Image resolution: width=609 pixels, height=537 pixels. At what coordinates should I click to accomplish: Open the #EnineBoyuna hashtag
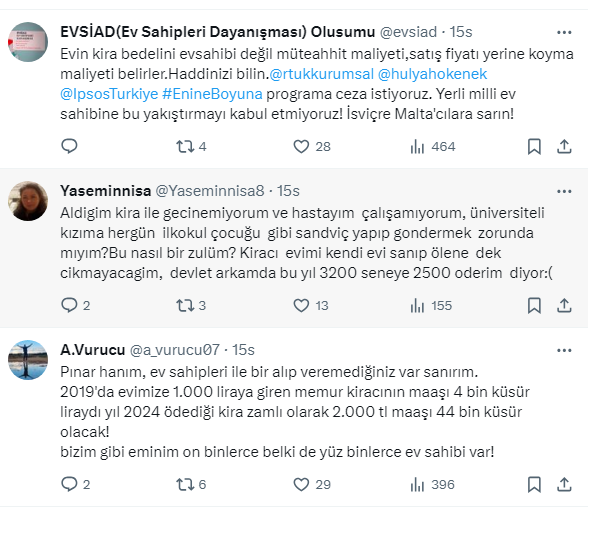pyautogui.click(x=207, y=97)
